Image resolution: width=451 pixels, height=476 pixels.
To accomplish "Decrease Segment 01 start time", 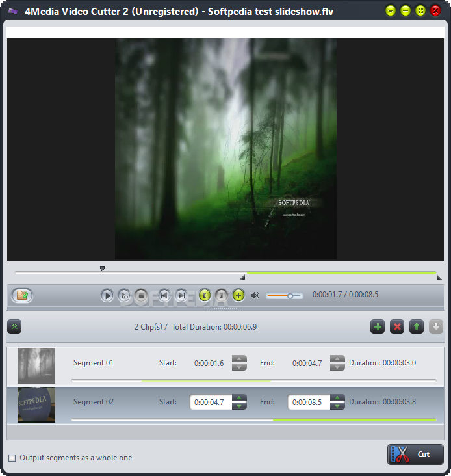I will (x=239, y=367).
